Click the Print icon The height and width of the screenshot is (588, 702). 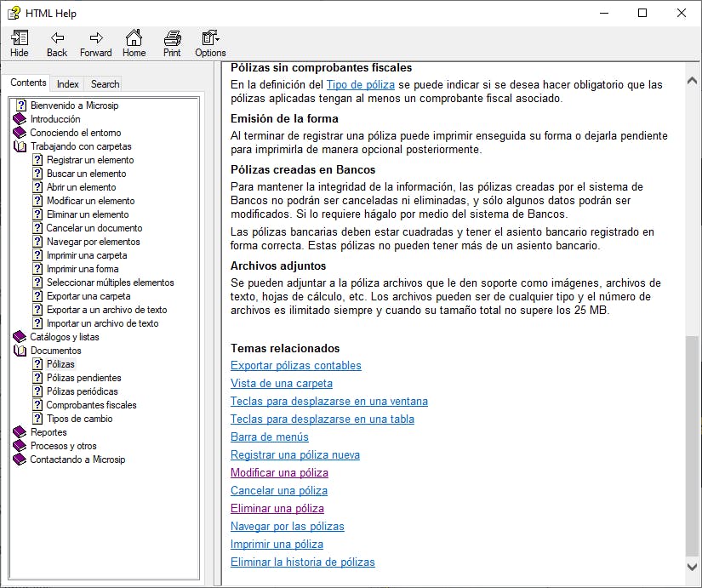pos(172,38)
